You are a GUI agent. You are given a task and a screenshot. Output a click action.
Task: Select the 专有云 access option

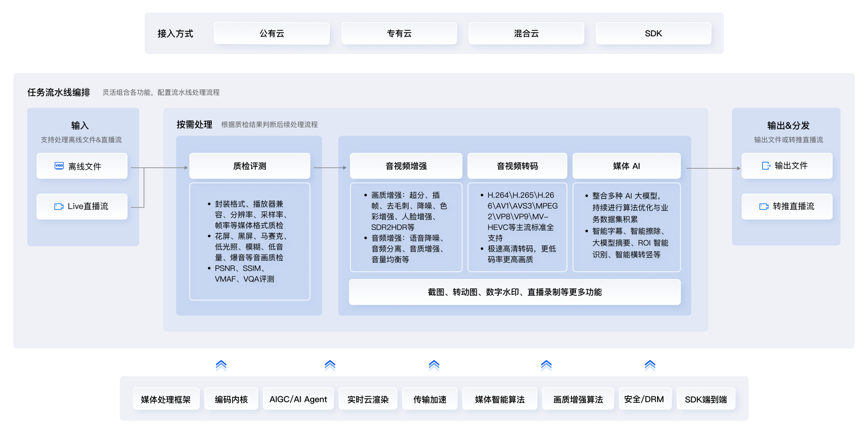click(399, 34)
